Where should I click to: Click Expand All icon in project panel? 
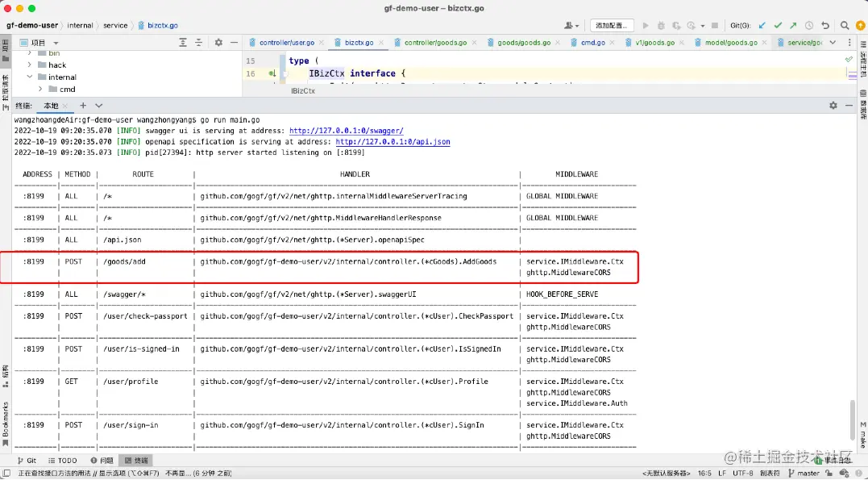pos(183,43)
